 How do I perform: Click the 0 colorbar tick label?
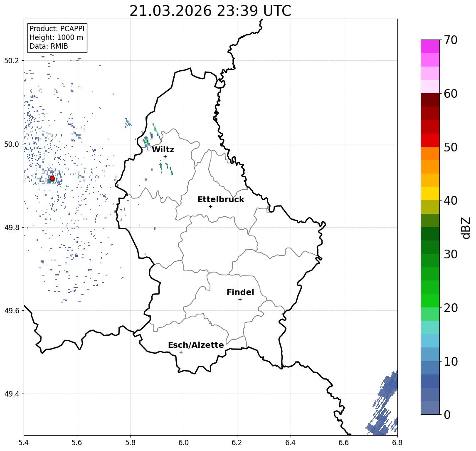point(447,414)
